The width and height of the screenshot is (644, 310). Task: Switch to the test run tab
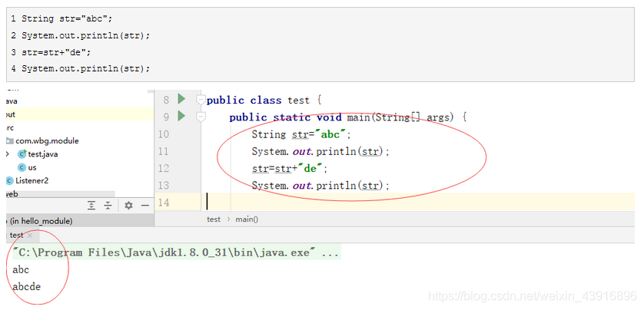[16, 236]
